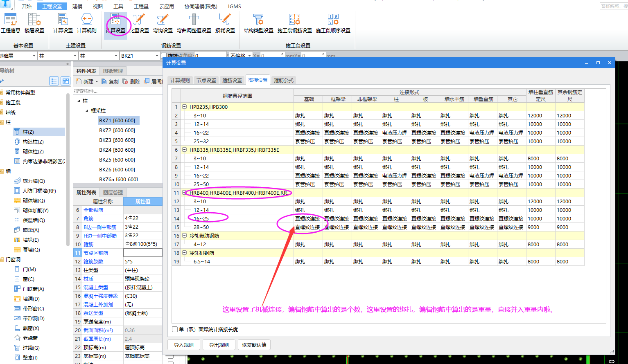Collapse HPB235,HPB300 group row

click(185, 107)
